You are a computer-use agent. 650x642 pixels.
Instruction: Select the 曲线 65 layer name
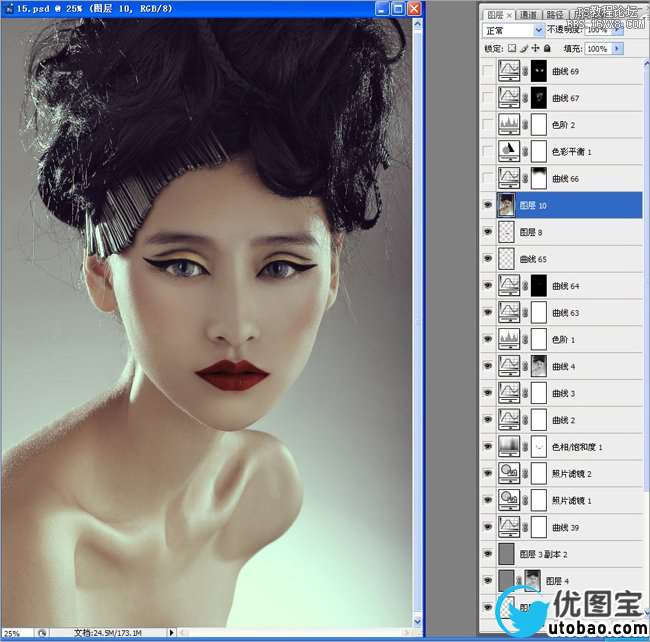click(x=533, y=259)
